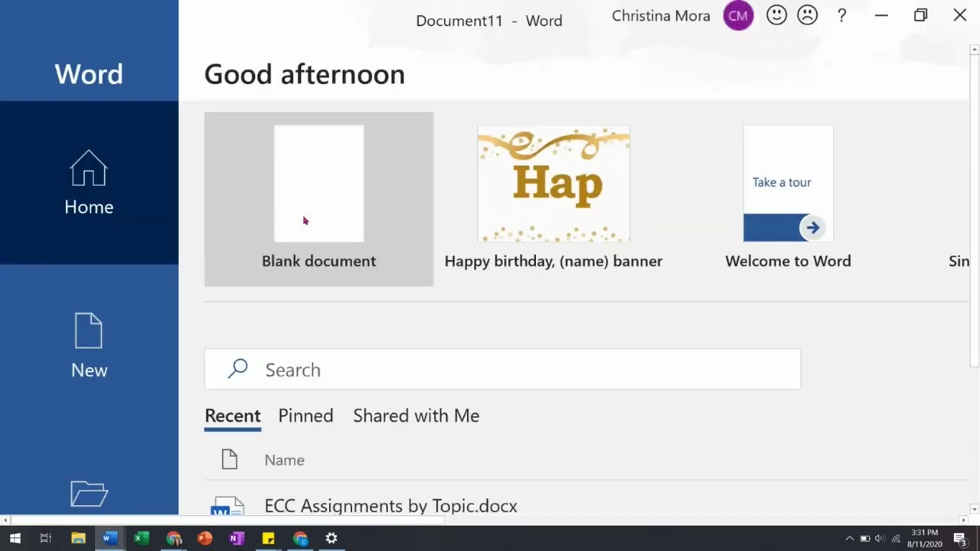Open File Explorer from taskbar
The image size is (980, 551).
click(x=78, y=538)
